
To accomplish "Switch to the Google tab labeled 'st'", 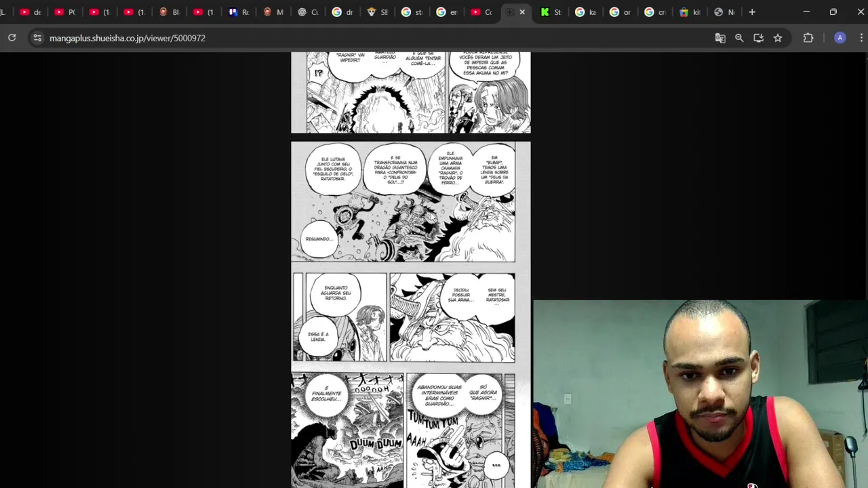I will pos(412,12).
